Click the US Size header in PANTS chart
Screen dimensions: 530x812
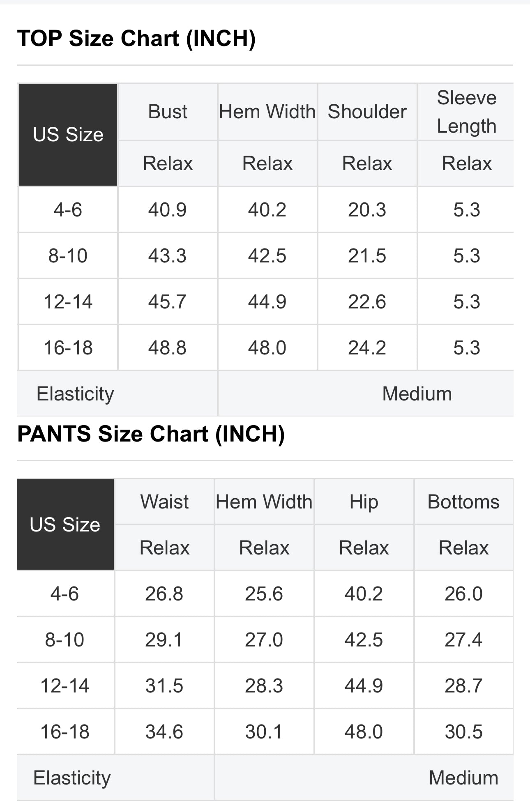click(65, 524)
